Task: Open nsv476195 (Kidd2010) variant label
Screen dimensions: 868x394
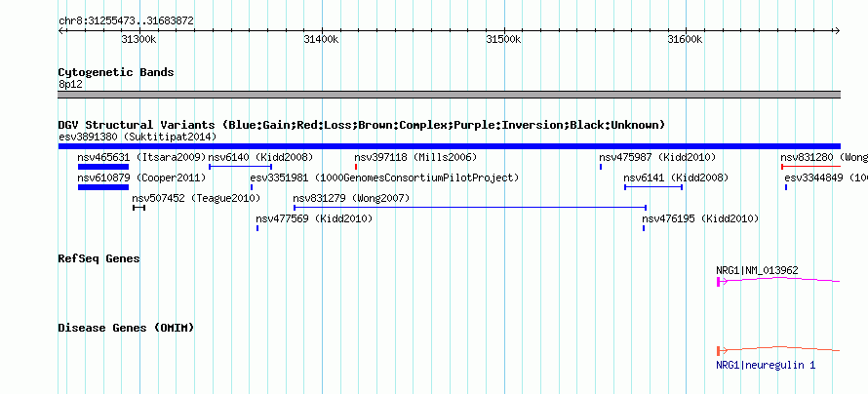Action: point(700,218)
